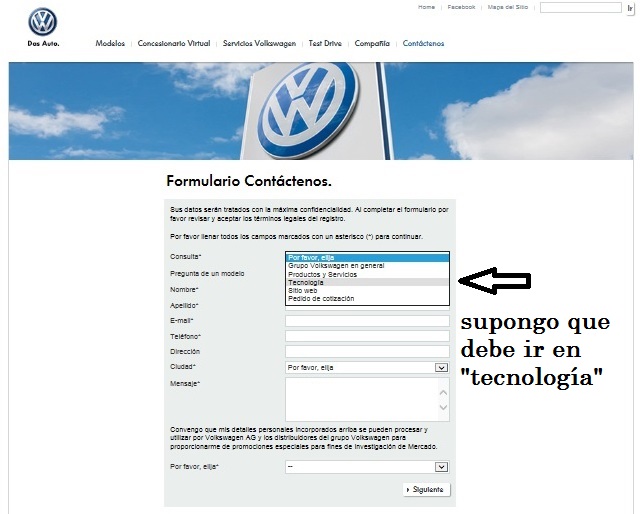Click the Siguiente button
The width and height of the screenshot is (640, 514).
(x=427, y=490)
